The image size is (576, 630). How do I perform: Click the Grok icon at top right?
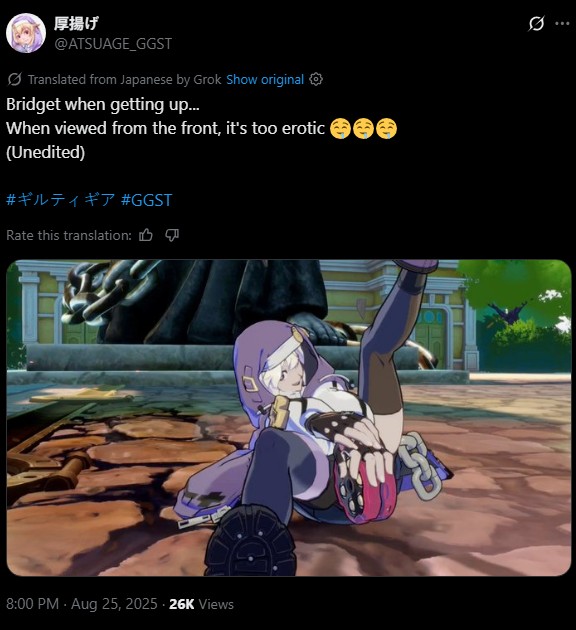tap(536, 23)
